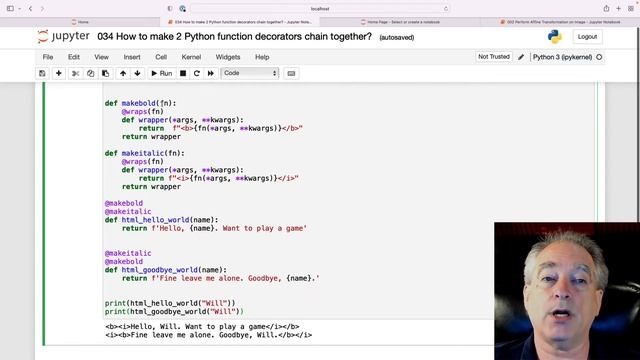Viewport: 640px width, 360px height.
Task: Click the def makeitalic(fn) line
Action: [x=144, y=153]
